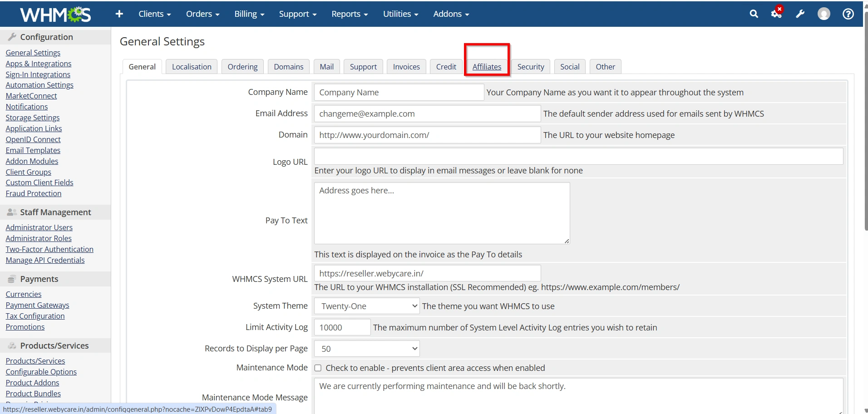
Task: Open General Settings sidebar link
Action: click(33, 53)
